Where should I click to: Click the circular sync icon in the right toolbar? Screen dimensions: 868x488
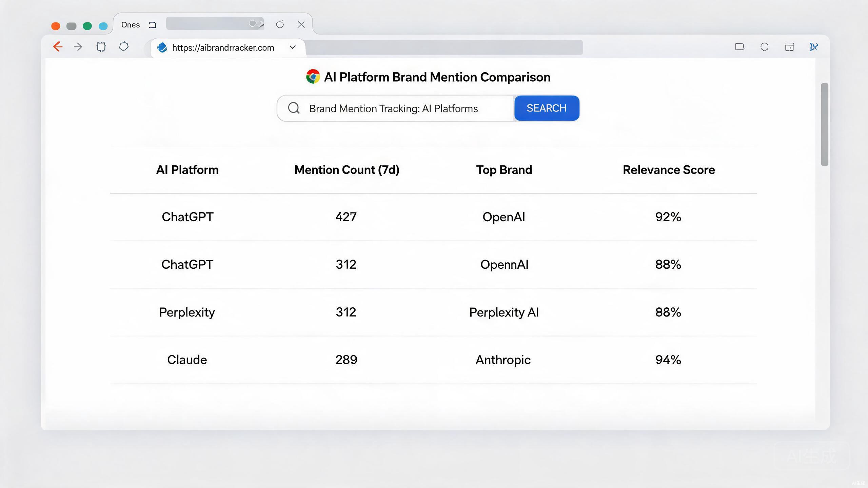coord(764,47)
